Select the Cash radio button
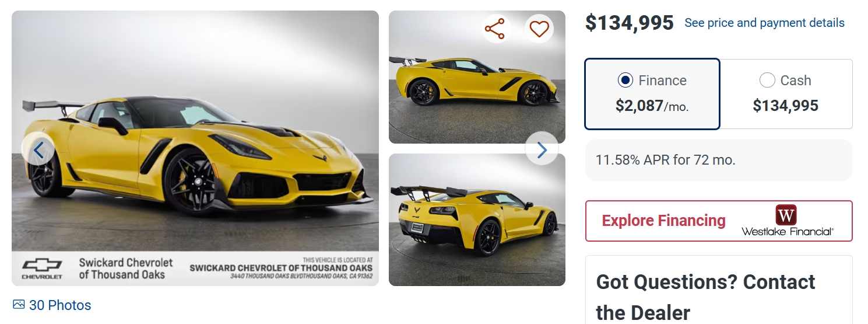The image size is (868, 324). (x=767, y=80)
